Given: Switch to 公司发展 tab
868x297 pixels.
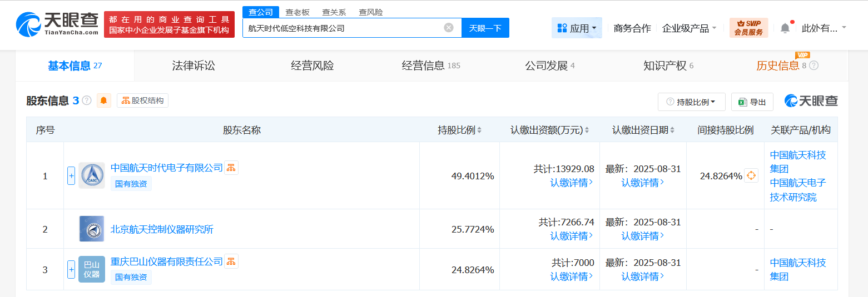Looking at the screenshot, I should pyautogui.click(x=550, y=66).
